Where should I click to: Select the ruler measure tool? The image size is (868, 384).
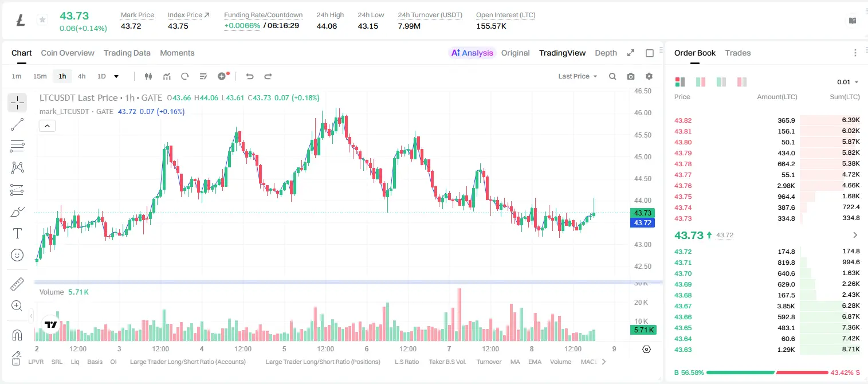(x=17, y=284)
